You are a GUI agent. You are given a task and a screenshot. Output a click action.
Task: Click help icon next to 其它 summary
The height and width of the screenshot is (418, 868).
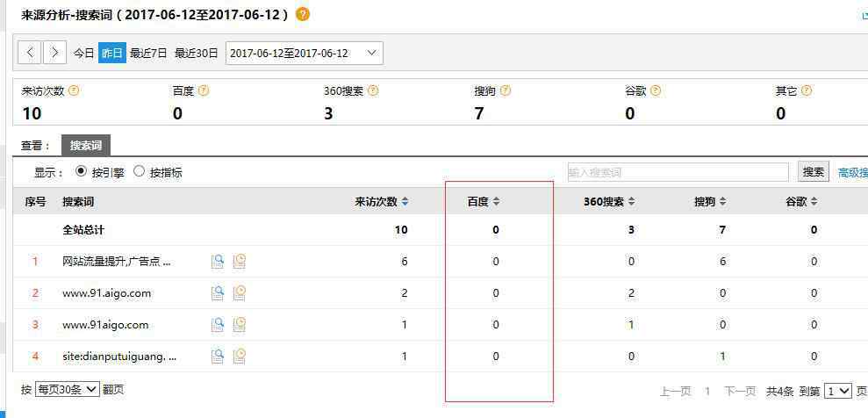coord(806,90)
